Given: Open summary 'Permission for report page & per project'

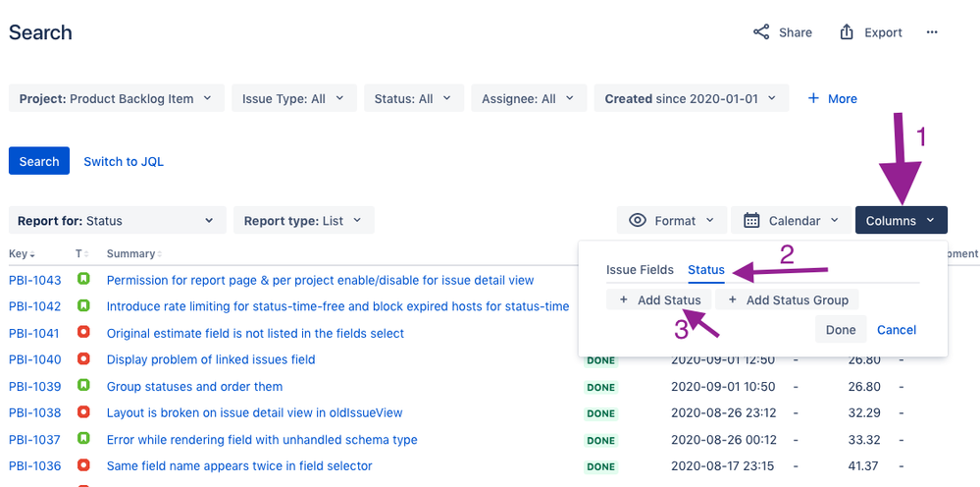Looking at the screenshot, I should pos(320,280).
